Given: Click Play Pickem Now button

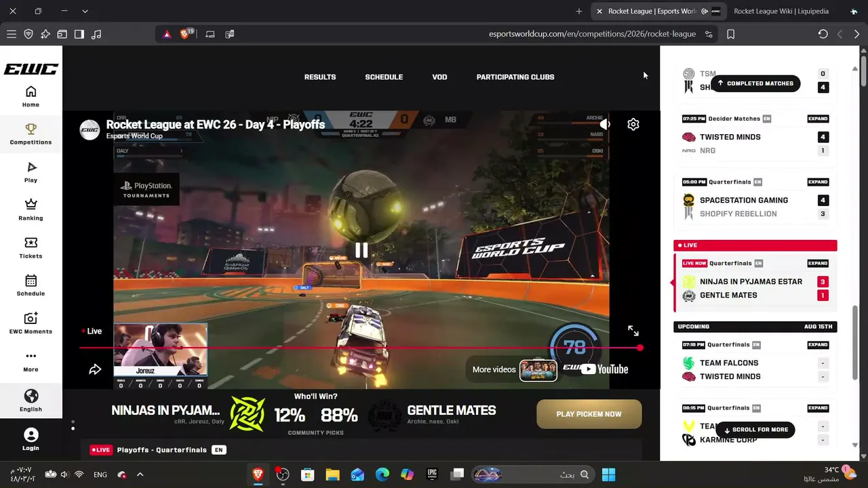Looking at the screenshot, I should (589, 414).
